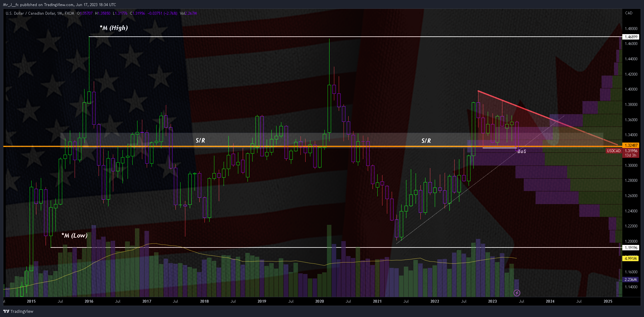This screenshot has height=317, width=644.
Task: Click the 1.31956 last price label on axis
Action: [631, 151]
